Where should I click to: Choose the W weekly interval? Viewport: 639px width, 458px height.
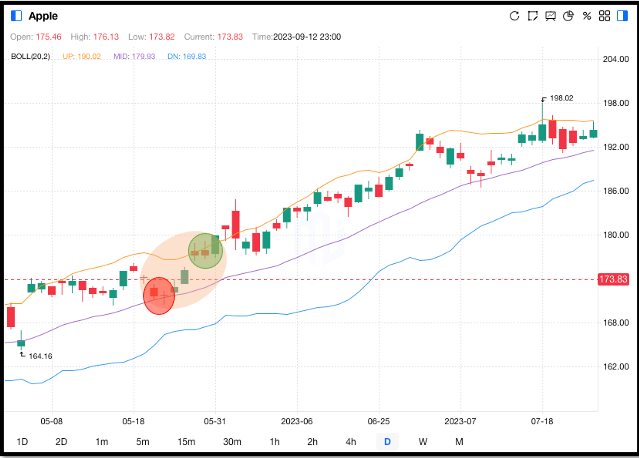coord(422,442)
